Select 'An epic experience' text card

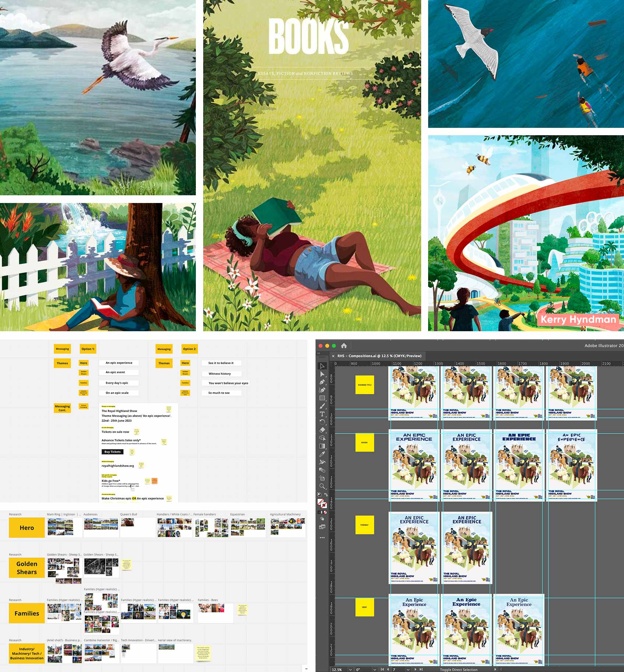119,363
